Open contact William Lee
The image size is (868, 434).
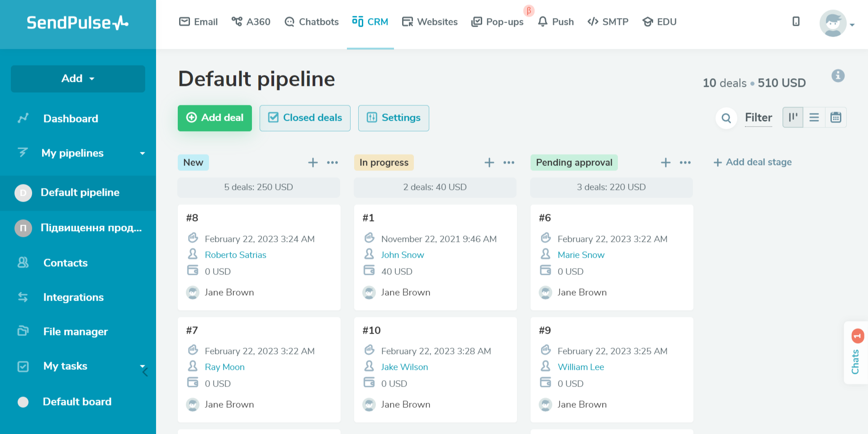pyautogui.click(x=581, y=367)
